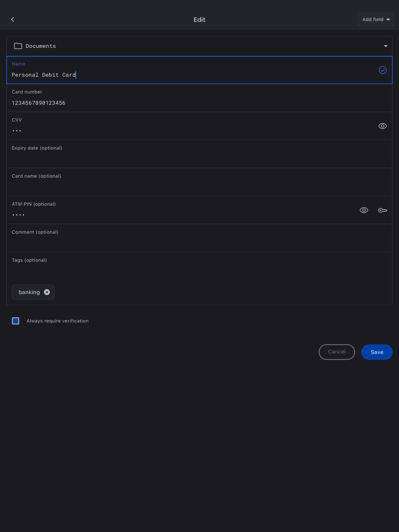Remove the banking tag

(x=47, y=292)
